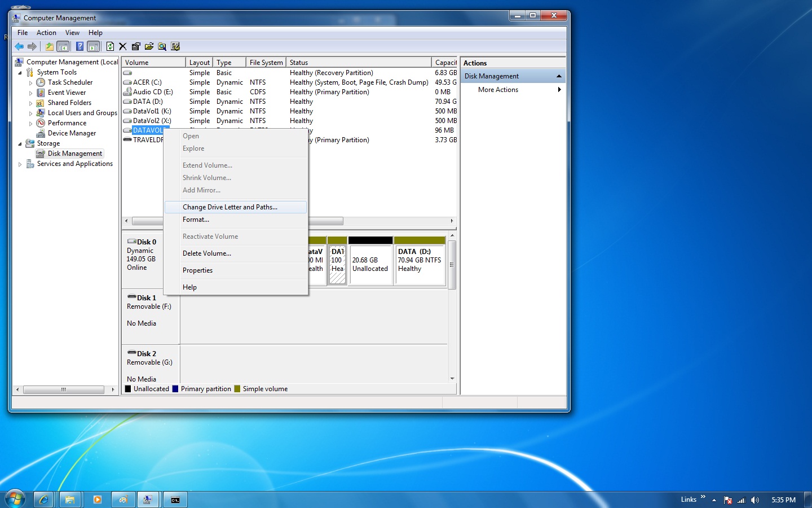Open the Action menu
812x508 pixels.
tap(46, 32)
